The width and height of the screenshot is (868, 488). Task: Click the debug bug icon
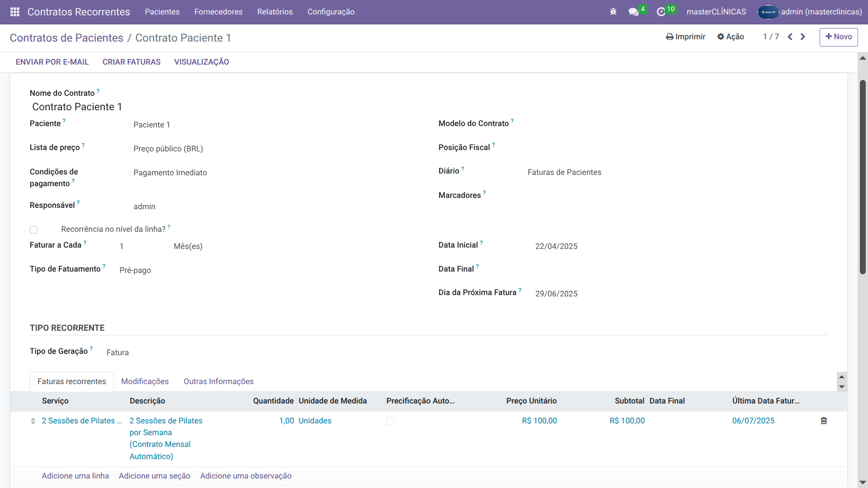point(613,12)
